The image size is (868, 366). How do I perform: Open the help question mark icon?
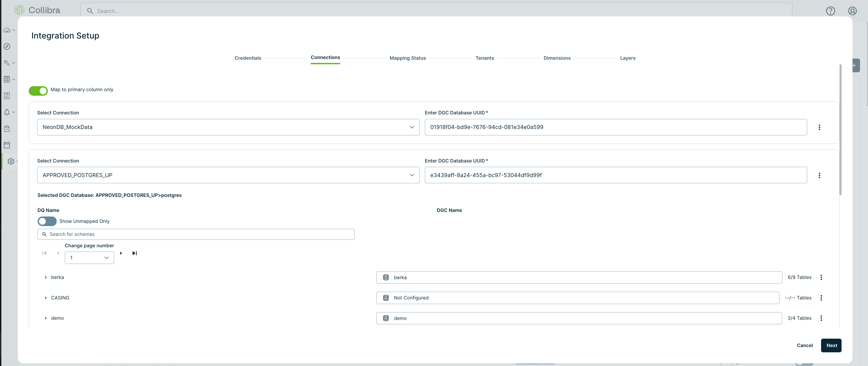click(830, 11)
